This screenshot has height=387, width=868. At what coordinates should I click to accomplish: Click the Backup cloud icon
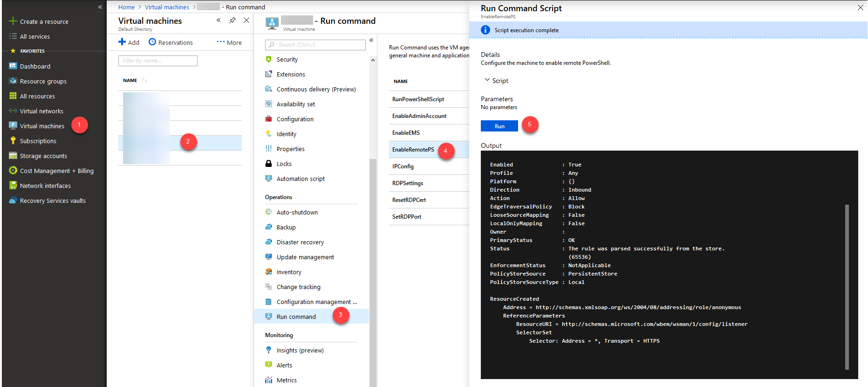pyautogui.click(x=268, y=227)
